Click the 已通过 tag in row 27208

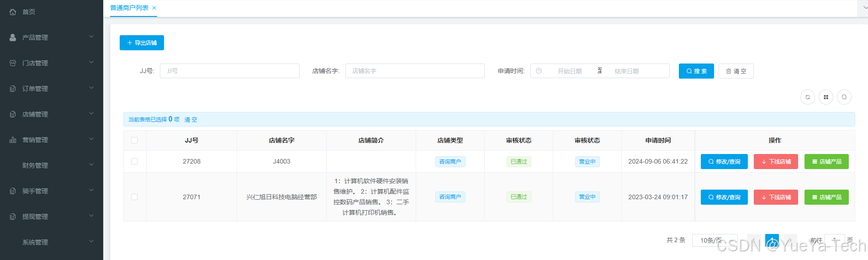519,161
